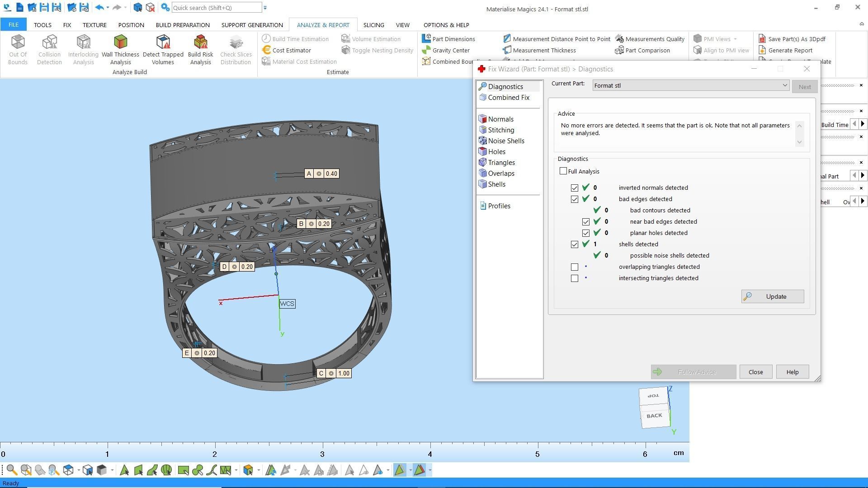Open Wall Thickness Analysis tool

120,49
